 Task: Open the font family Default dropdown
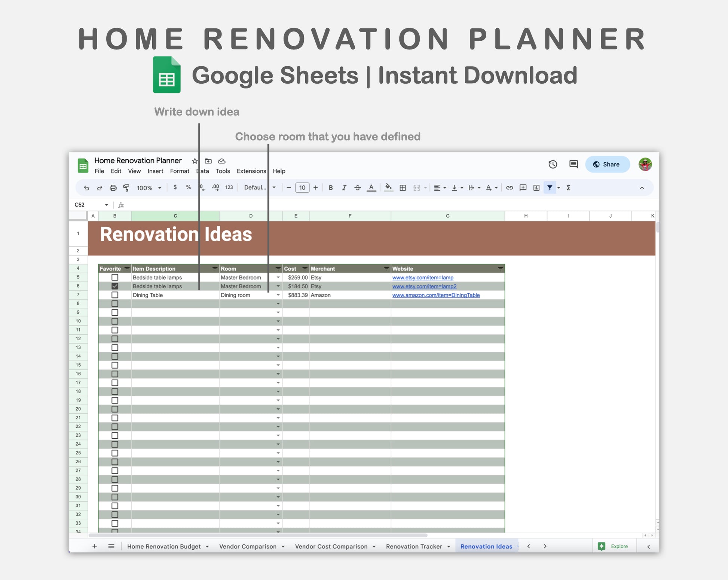260,188
